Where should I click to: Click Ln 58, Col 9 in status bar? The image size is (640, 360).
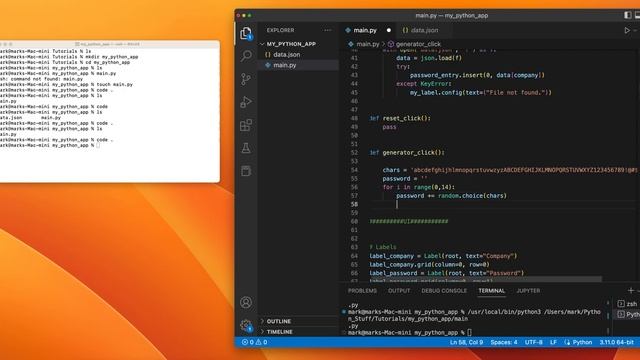pyautogui.click(x=466, y=342)
